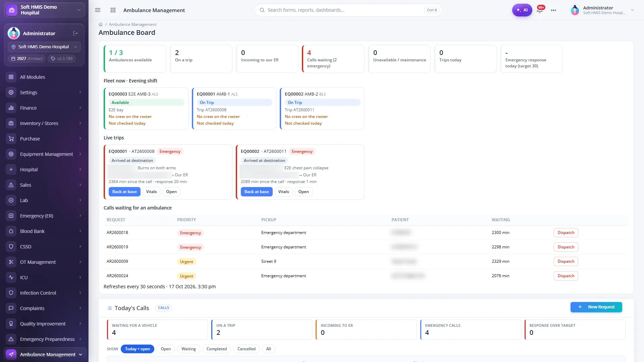Select the Cancelled calls filter

click(x=247, y=349)
